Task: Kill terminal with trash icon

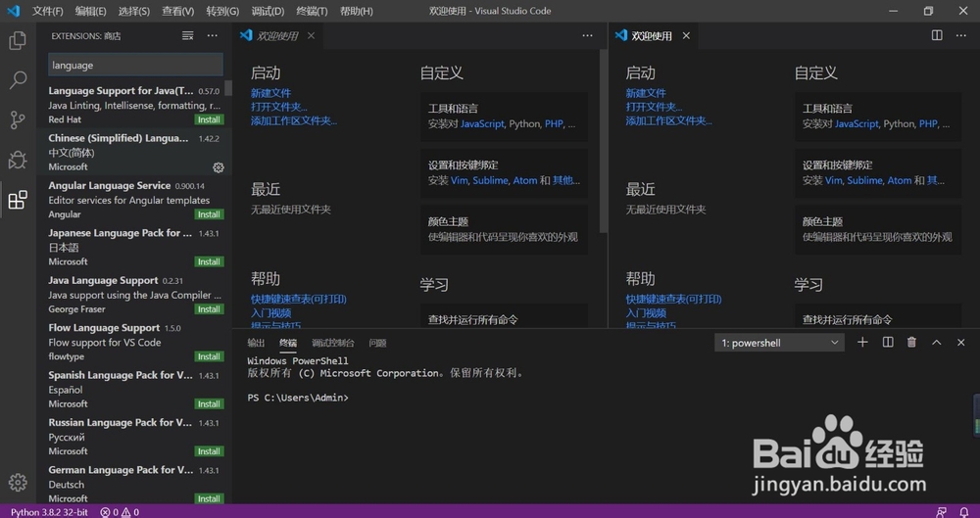Action: (x=911, y=343)
